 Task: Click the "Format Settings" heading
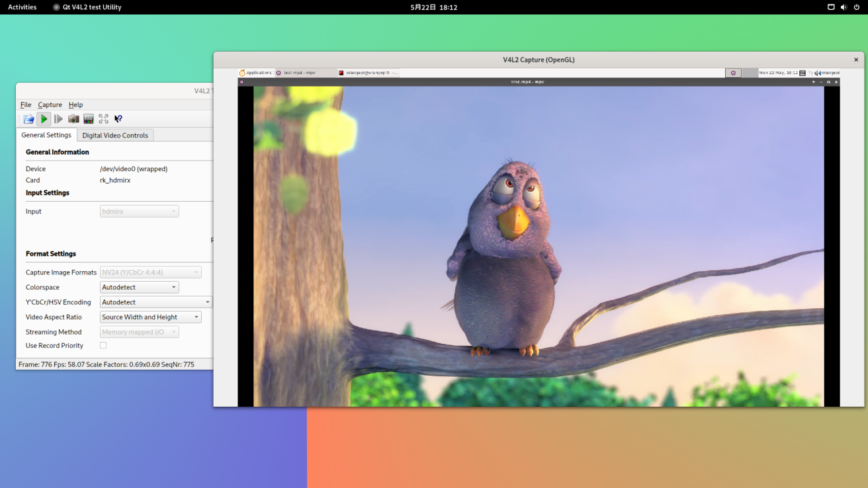(51, 254)
